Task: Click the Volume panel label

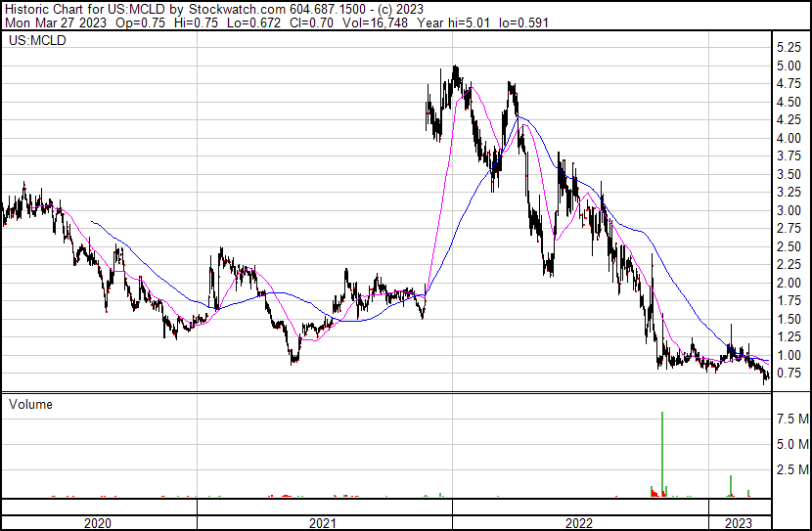Action: point(30,404)
